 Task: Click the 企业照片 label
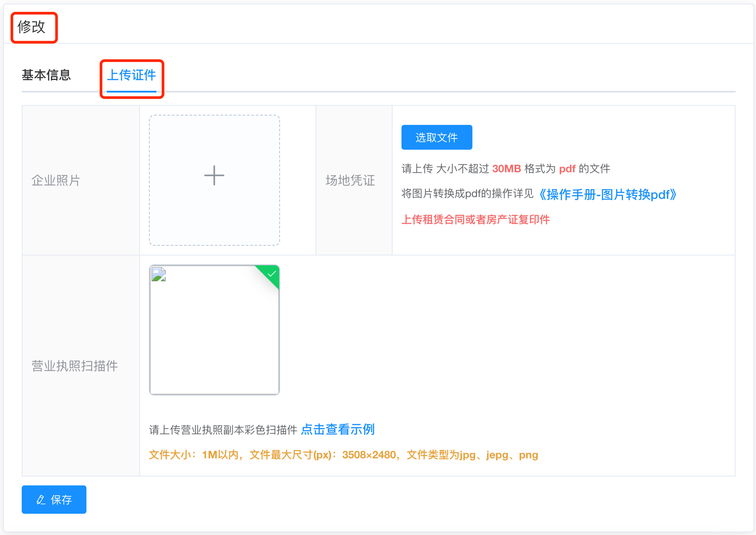[x=56, y=180]
